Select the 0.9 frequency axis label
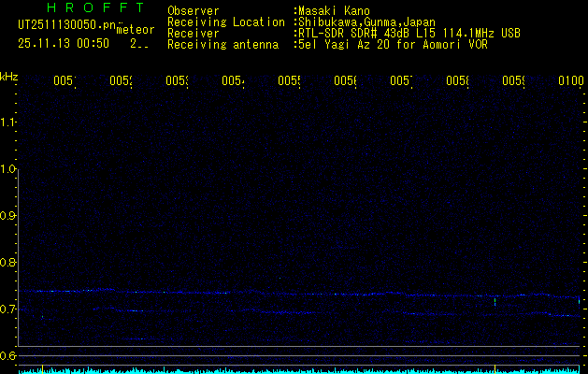 coord(8,216)
